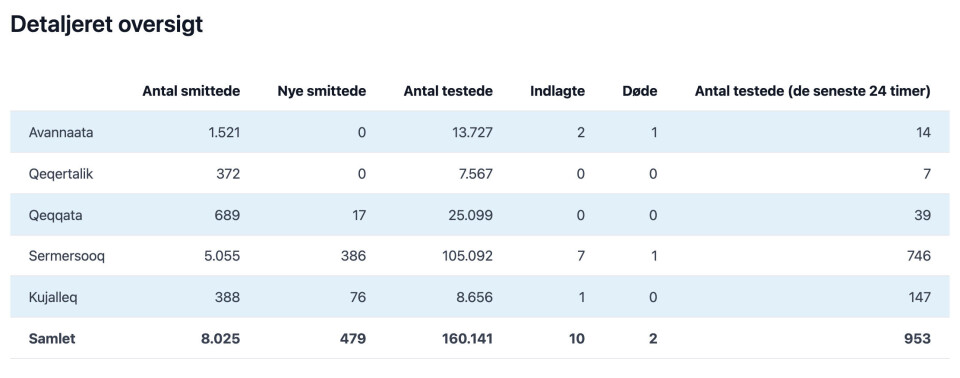960x378 pixels.
Task: Click Qeqertalik's tested count 7.567
Action: point(476,174)
